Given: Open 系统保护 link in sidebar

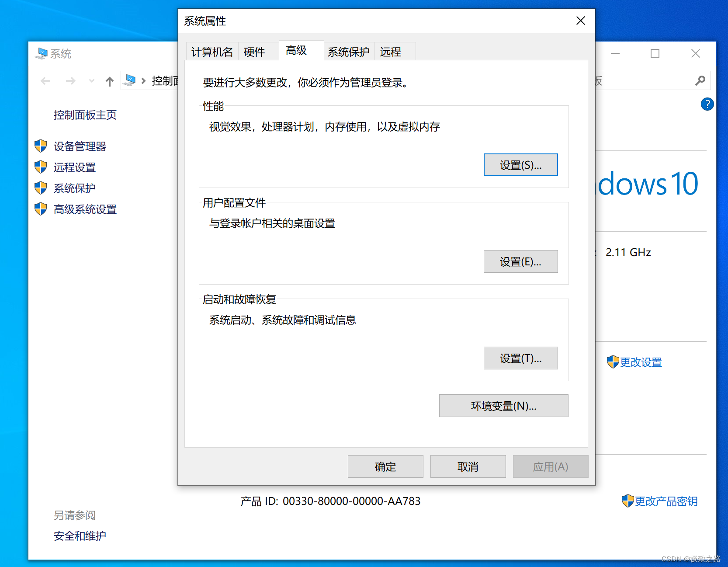Looking at the screenshot, I should (75, 188).
